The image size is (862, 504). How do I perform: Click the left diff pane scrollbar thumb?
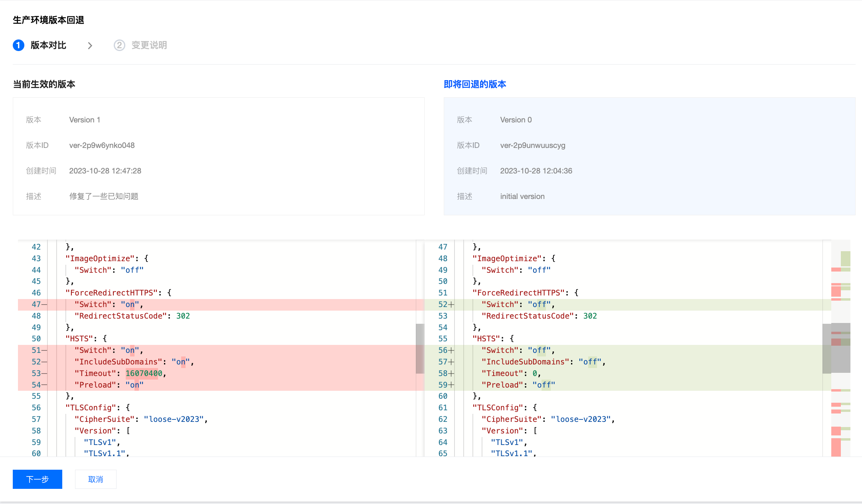click(x=420, y=348)
